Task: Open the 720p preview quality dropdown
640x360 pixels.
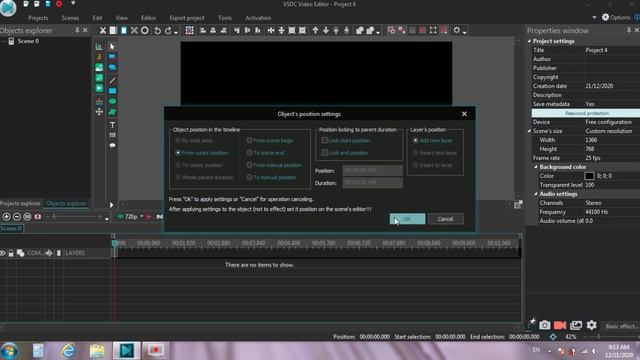Action: point(142,217)
